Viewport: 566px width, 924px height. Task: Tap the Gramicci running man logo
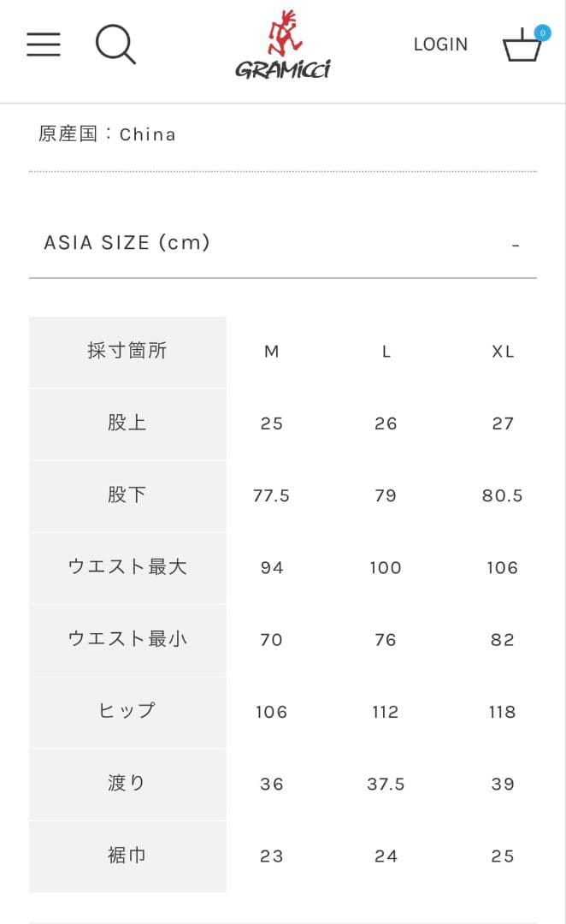tap(283, 45)
